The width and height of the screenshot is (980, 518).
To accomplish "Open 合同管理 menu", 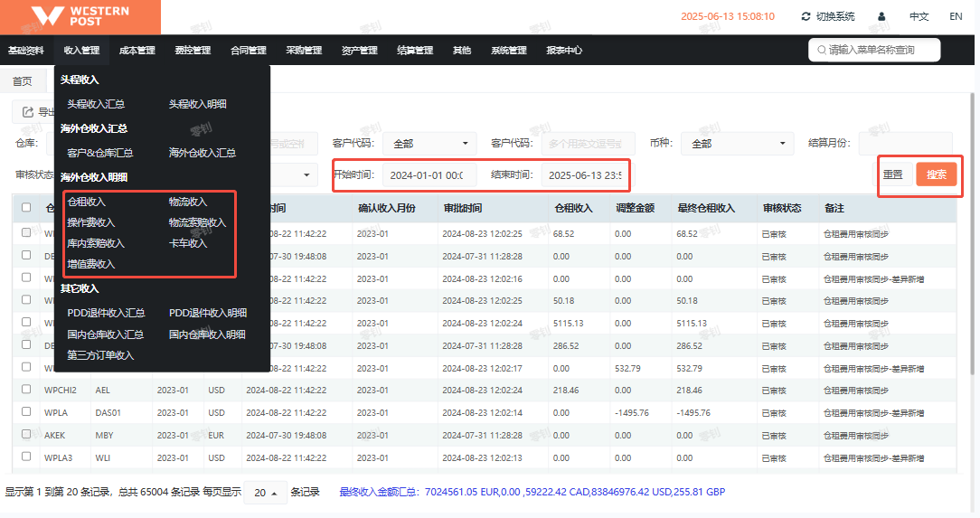I will pos(248,50).
